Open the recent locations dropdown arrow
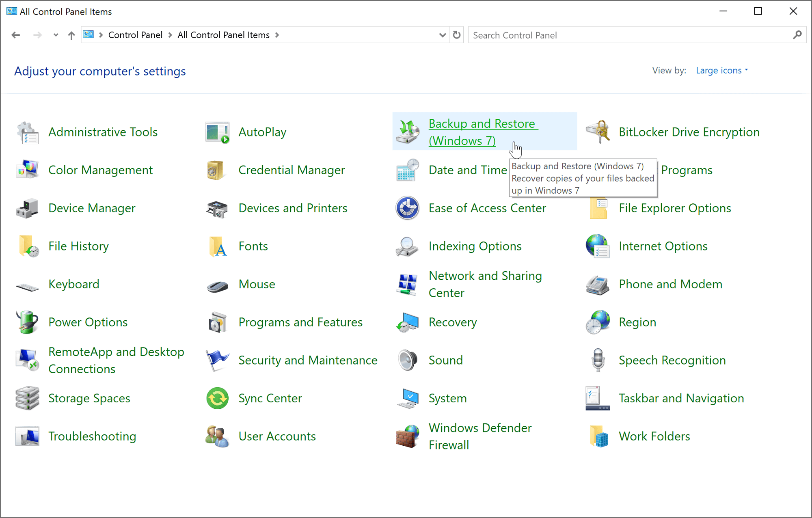Screen dimensions: 812x518 pyautogui.click(x=56, y=35)
